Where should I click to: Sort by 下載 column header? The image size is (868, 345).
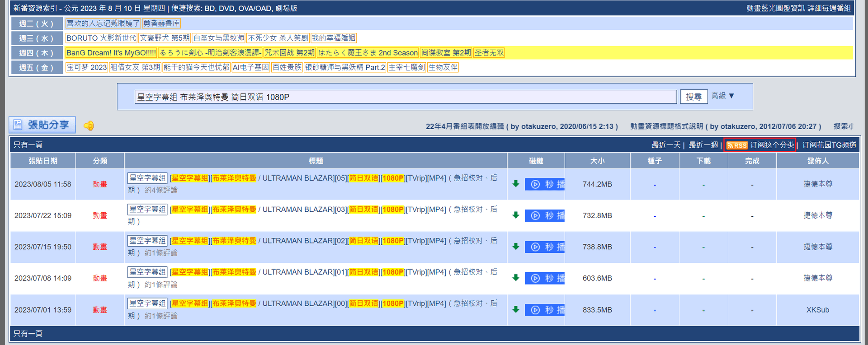(703, 161)
